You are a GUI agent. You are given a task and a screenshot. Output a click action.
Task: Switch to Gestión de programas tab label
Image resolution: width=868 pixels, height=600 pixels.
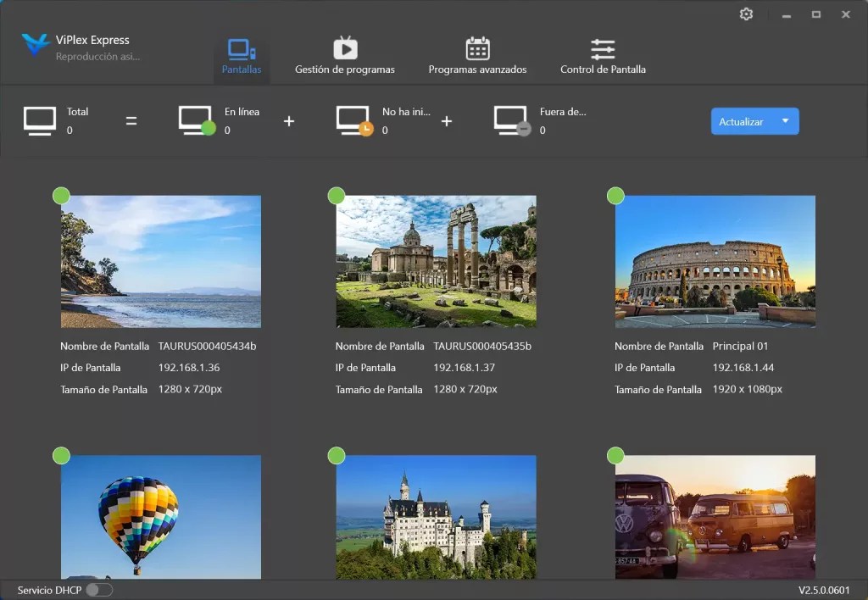tap(345, 69)
